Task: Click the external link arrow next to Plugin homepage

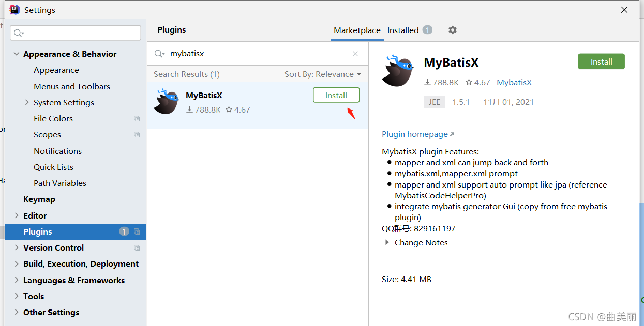Action: tap(452, 134)
